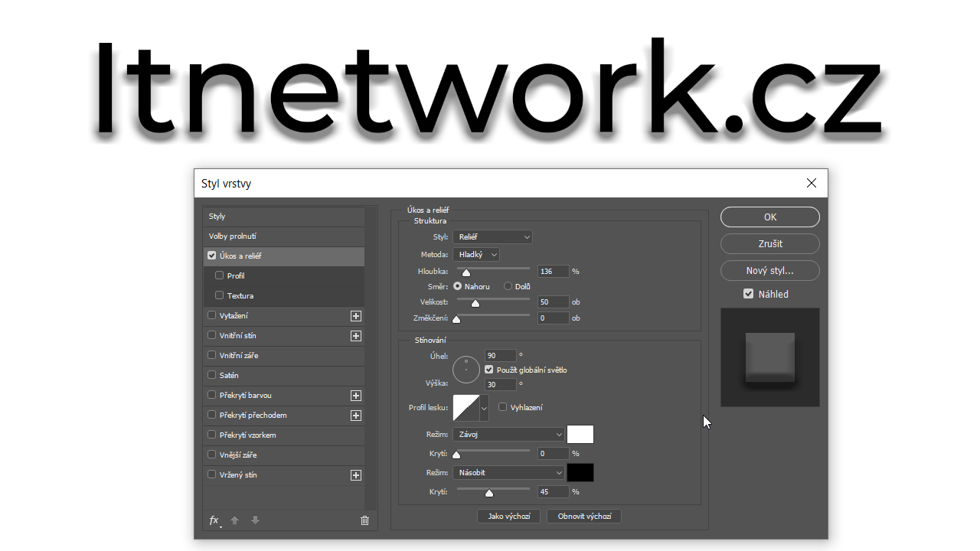The image size is (980, 551).
Task: Click the Velikost value field showing 50
Action: coord(554,302)
